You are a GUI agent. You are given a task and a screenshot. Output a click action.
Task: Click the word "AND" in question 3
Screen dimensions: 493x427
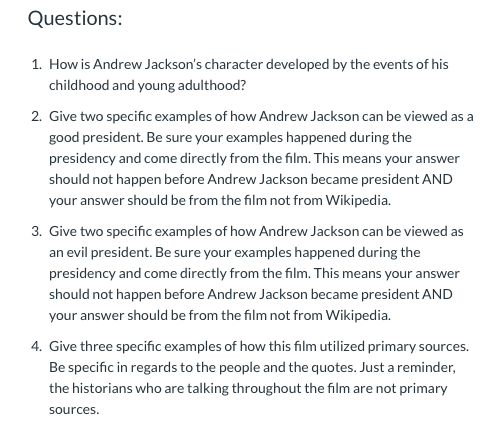click(x=437, y=294)
